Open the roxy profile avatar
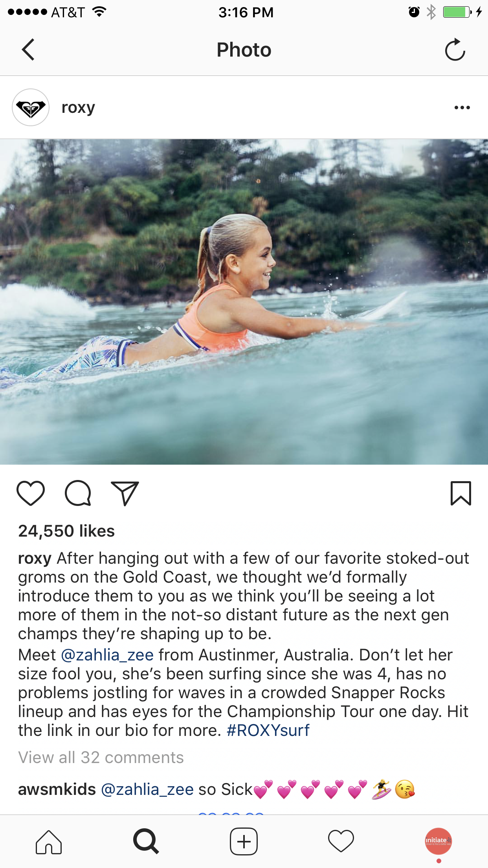 click(x=31, y=107)
